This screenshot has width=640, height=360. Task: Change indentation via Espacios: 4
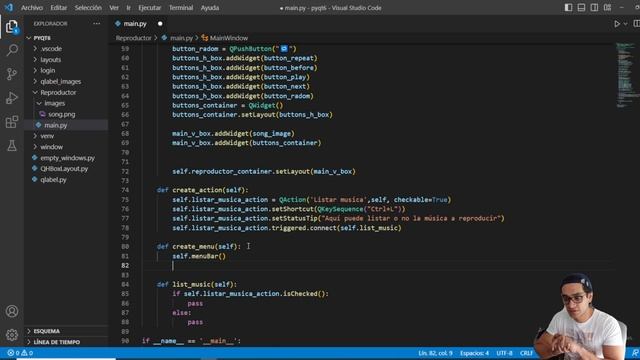click(x=474, y=353)
